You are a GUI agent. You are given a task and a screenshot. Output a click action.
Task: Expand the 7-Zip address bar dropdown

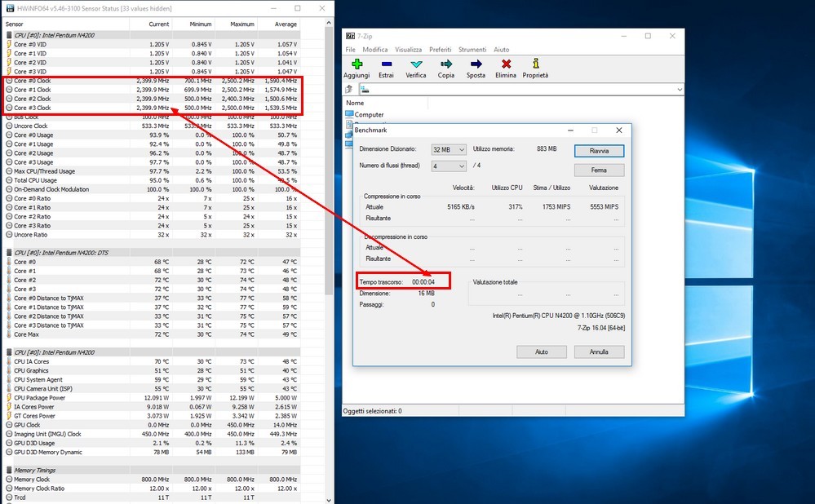click(x=679, y=89)
